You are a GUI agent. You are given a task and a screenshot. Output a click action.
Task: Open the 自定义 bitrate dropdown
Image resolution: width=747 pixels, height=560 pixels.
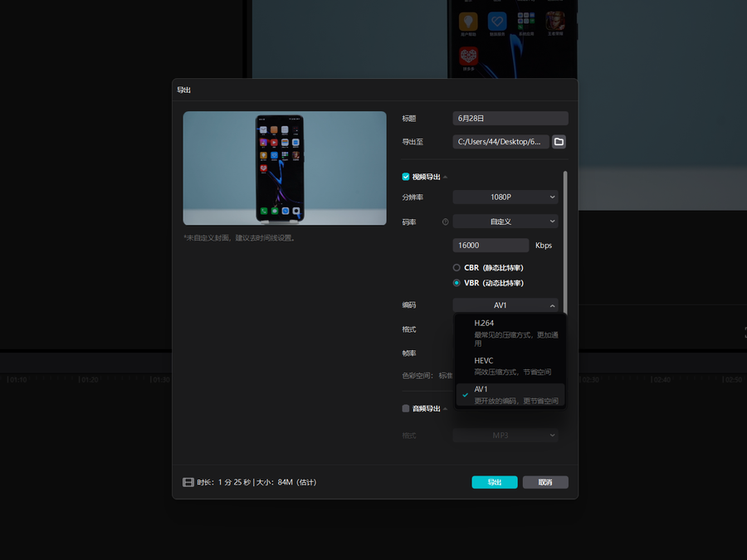pos(505,222)
